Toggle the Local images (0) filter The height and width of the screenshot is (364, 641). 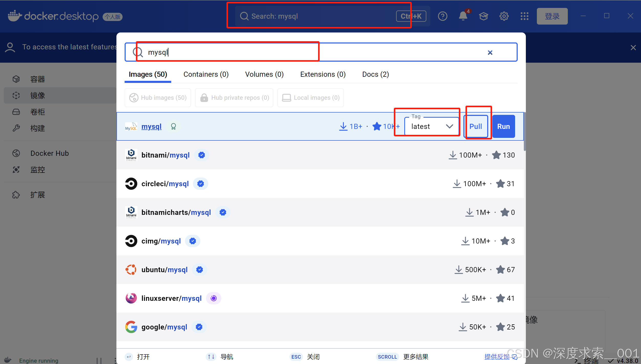311,98
